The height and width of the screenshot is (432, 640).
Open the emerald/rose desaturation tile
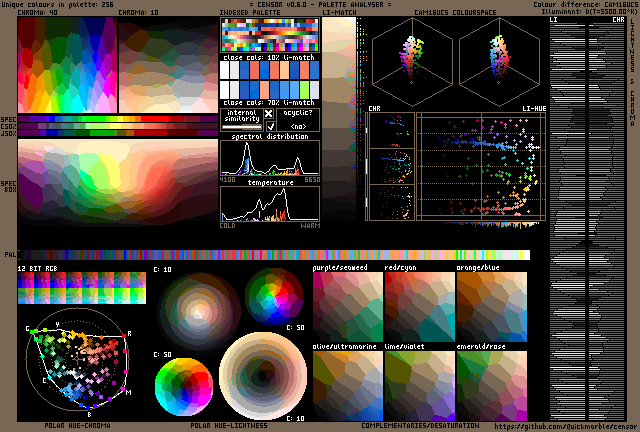point(492,386)
